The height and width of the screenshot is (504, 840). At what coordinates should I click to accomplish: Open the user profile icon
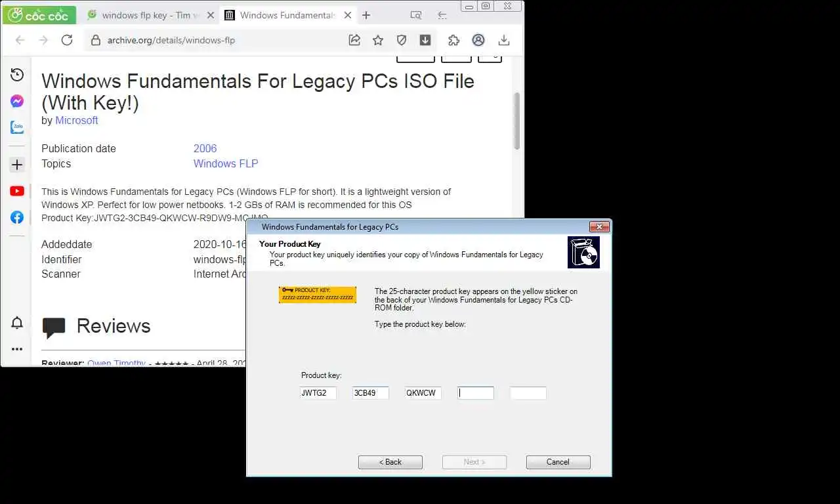(478, 40)
